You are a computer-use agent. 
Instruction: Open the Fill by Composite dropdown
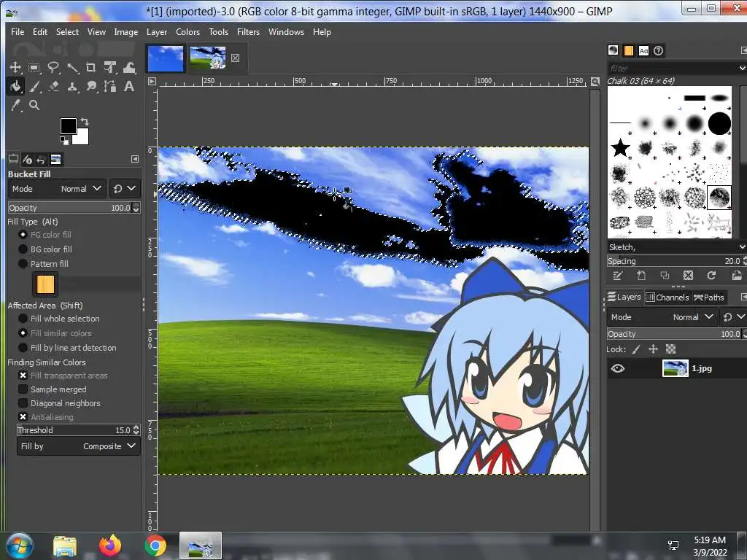(x=79, y=446)
